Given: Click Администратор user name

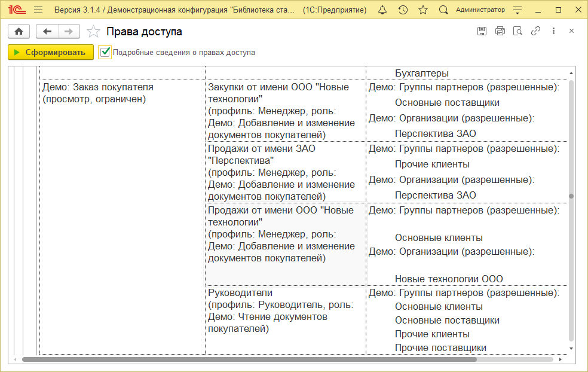Looking at the screenshot, I should coord(480,10).
